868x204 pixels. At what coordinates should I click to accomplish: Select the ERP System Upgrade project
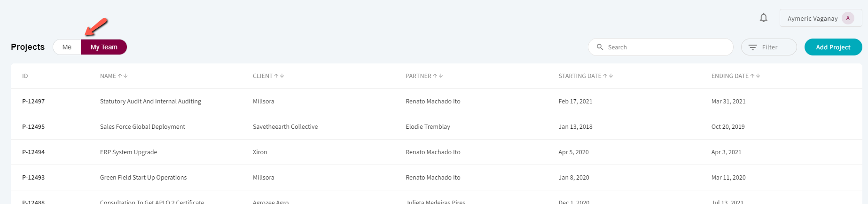[x=128, y=152]
